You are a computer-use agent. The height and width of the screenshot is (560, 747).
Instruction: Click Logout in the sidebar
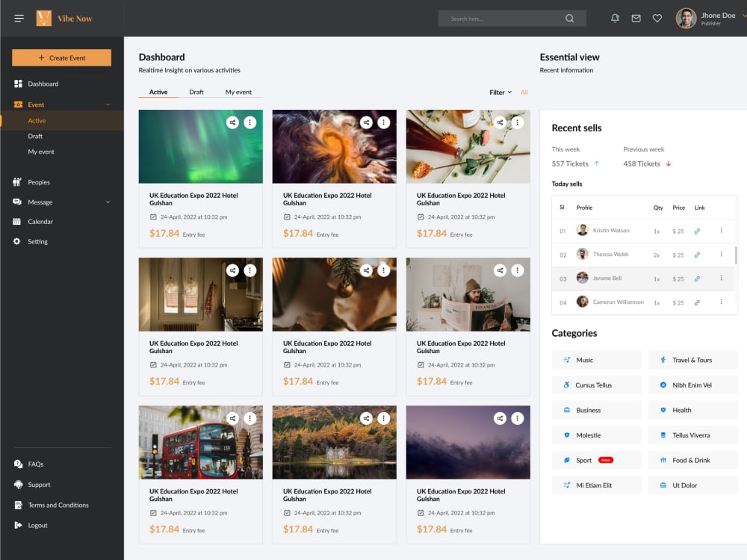click(x=31, y=525)
